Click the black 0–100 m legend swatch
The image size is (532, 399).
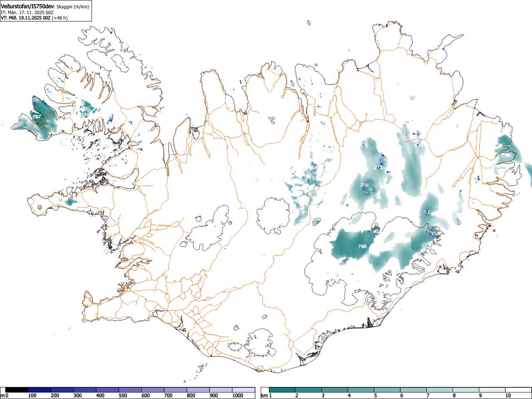(x=17, y=390)
